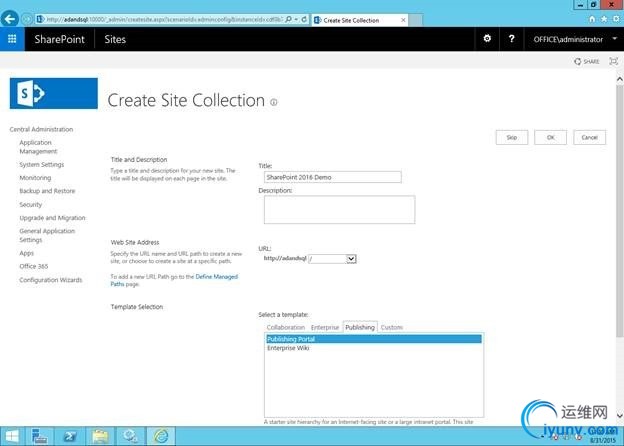Select Enterprise Wiki template
Screen dimensions: 624x446
tap(373, 348)
